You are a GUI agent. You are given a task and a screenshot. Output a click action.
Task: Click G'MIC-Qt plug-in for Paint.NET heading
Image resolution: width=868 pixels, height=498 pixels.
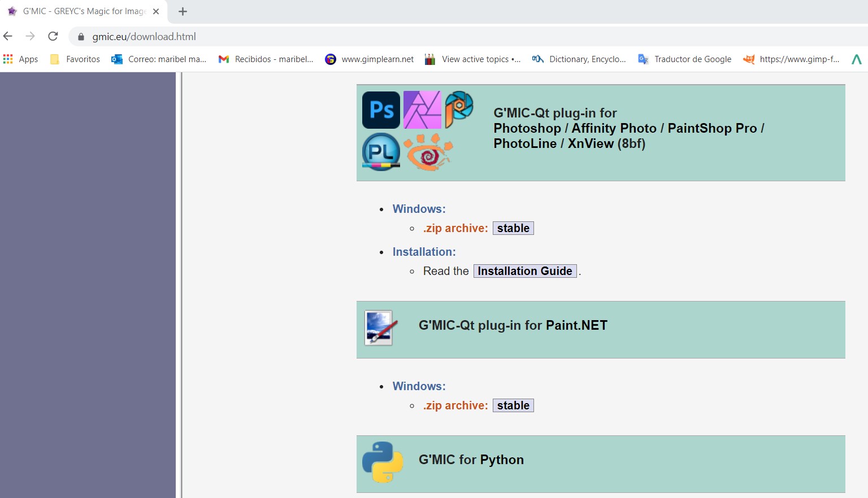[513, 325]
